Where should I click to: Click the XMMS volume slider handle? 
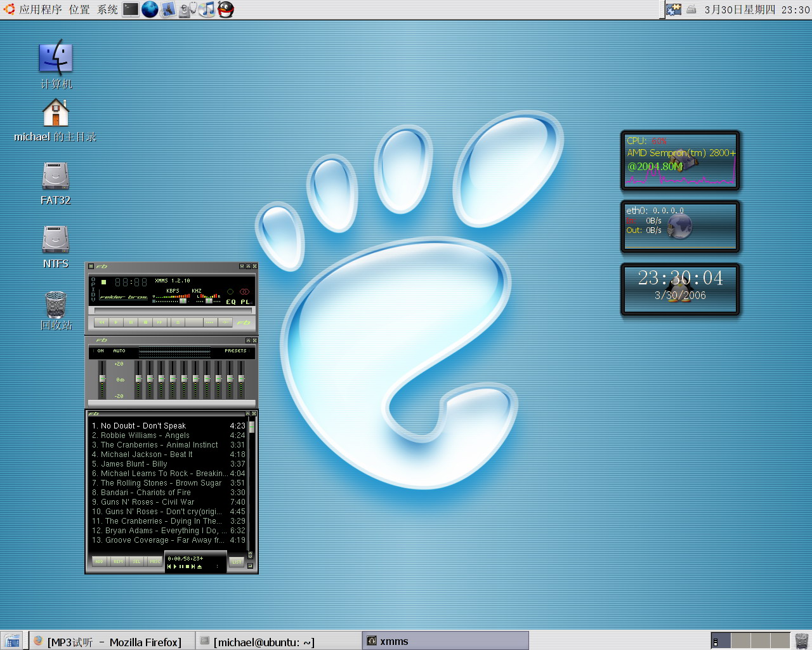pos(183,301)
